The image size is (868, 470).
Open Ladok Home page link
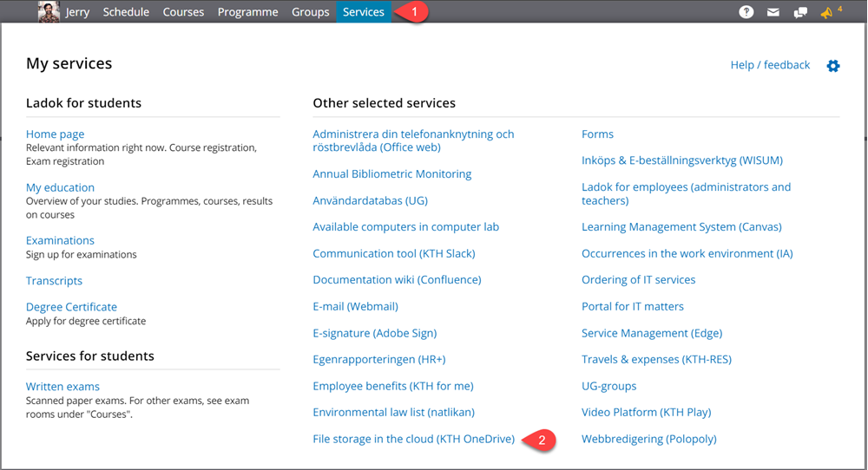(55, 134)
